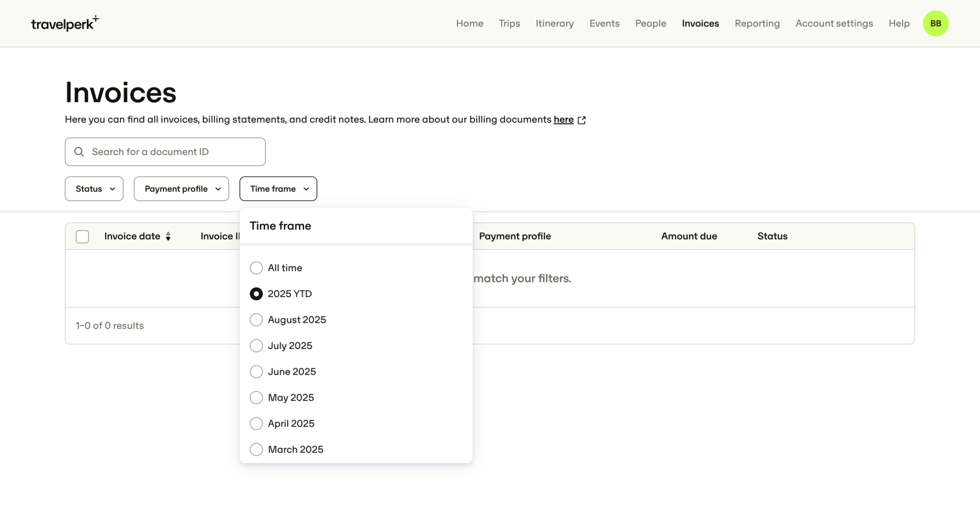Follow the 'here' billing documents link
This screenshot has height=528, width=980.
563,119
